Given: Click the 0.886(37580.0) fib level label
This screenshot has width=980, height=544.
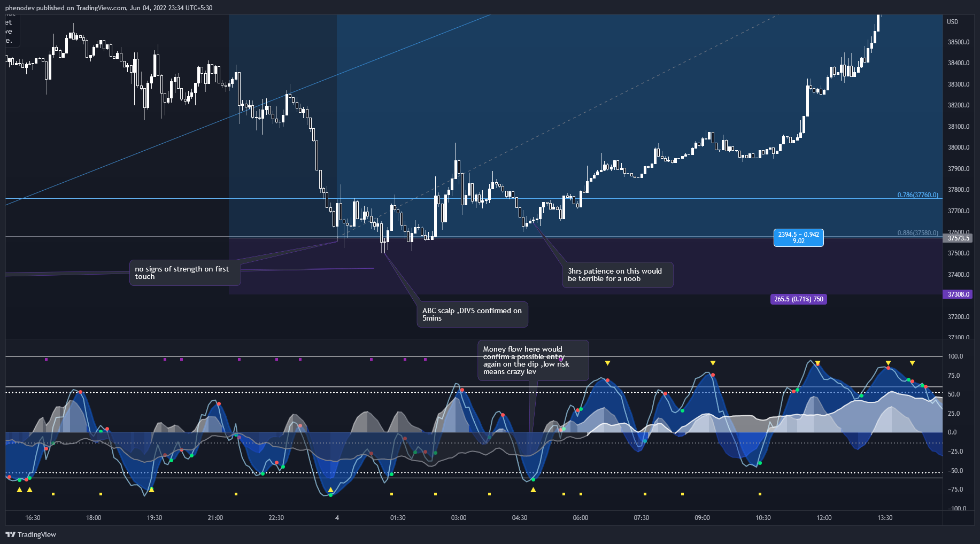Looking at the screenshot, I should [x=917, y=233].
